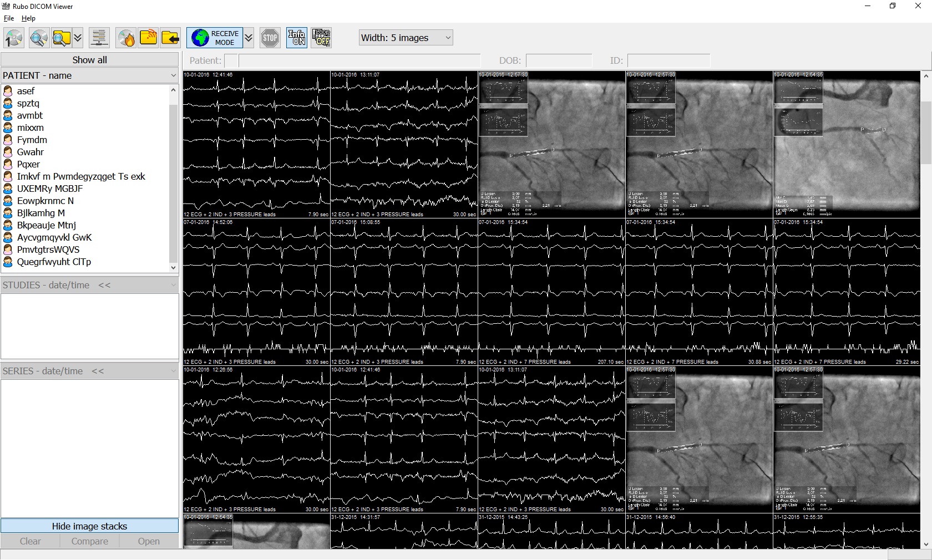Click the STOP sign icon

click(x=270, y=38)
